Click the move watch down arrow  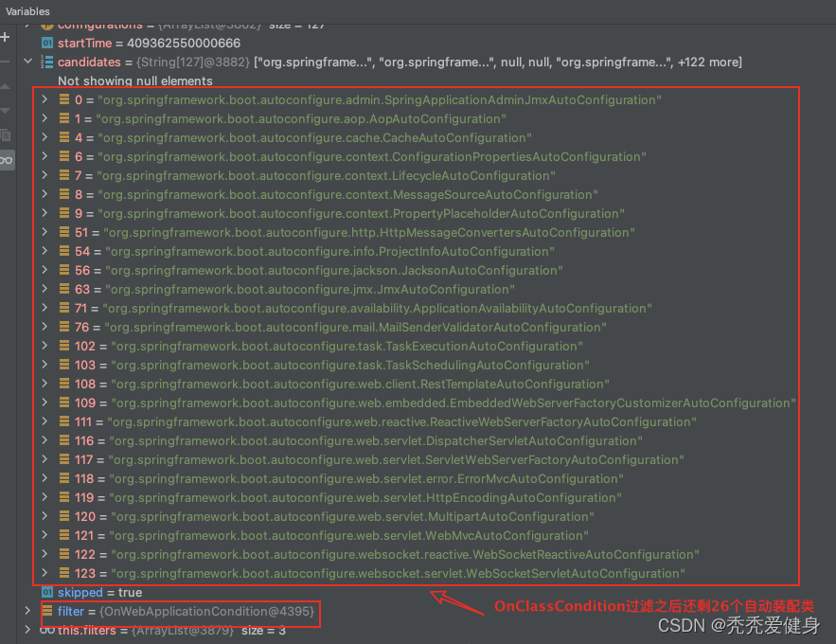[x=5, y=111]
